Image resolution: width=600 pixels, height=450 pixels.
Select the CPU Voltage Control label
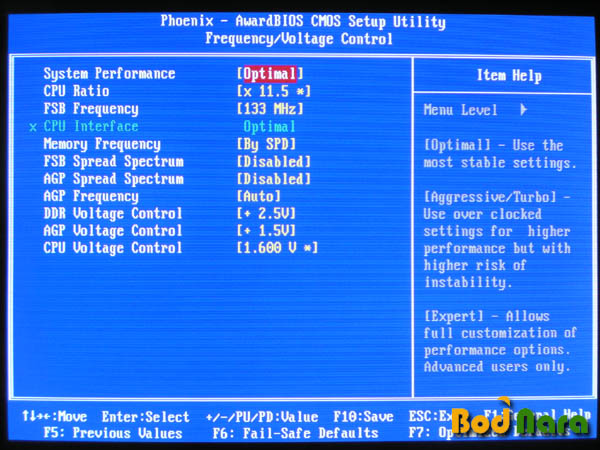[113, 248]
